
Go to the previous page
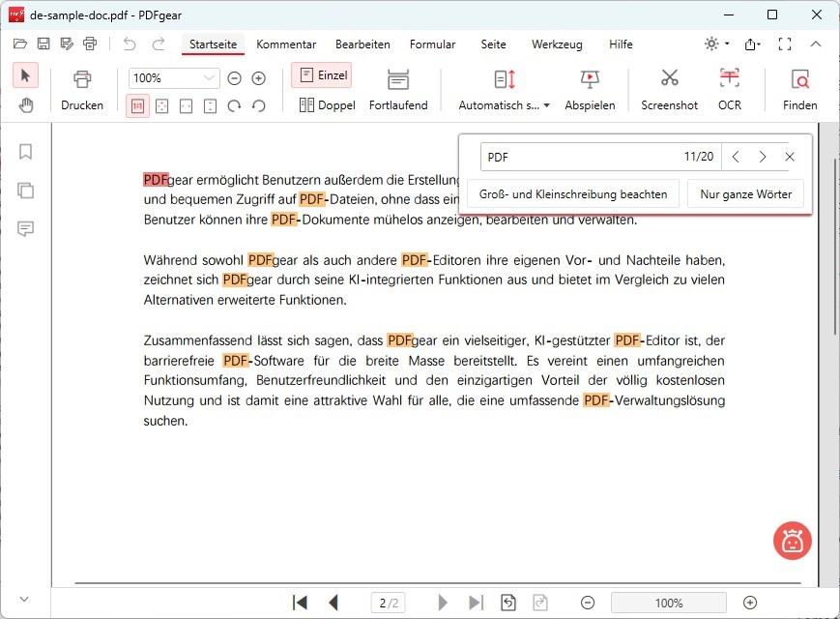coord(333,603)
